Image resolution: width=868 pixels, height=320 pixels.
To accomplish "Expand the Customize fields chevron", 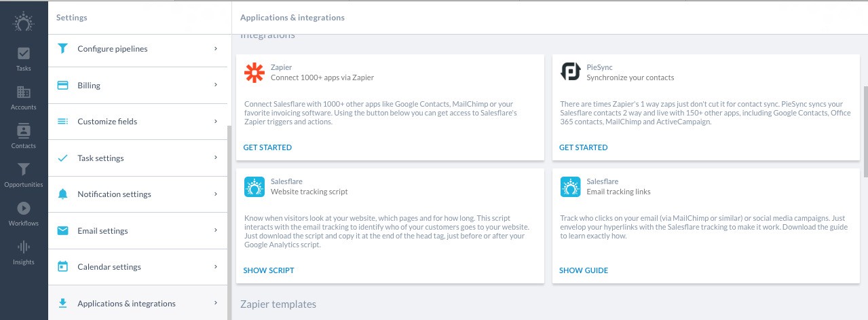I will 215,122.
